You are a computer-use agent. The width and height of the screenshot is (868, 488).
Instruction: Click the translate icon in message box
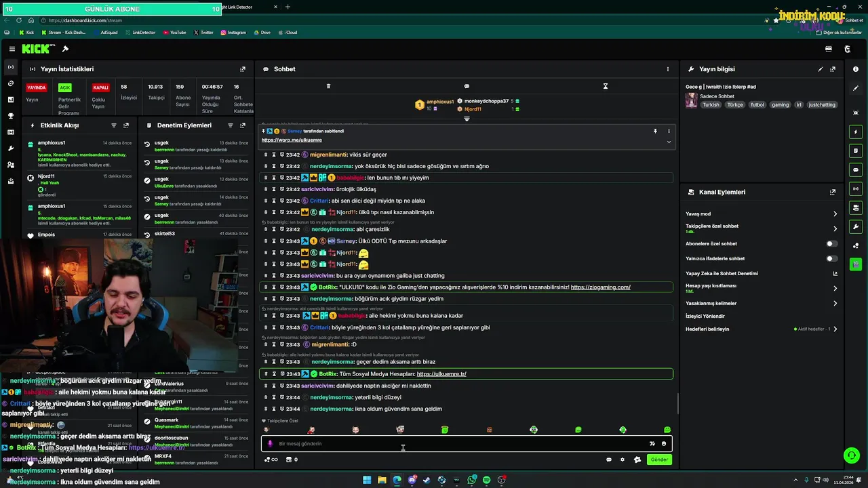click(x=652, y=444)
